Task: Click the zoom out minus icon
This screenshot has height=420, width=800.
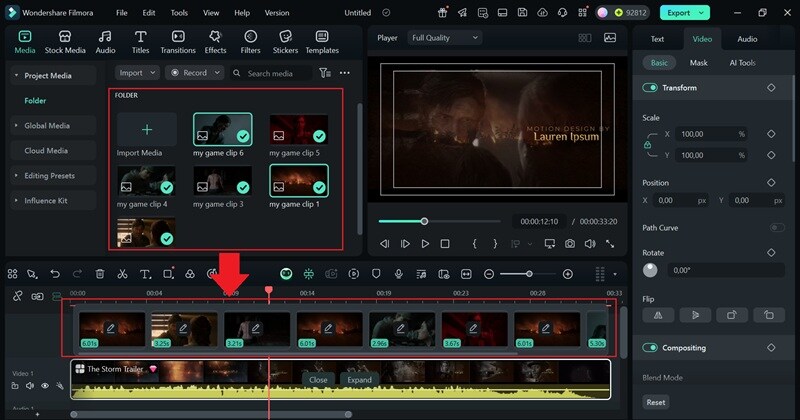Action: (x=489, y=274)
